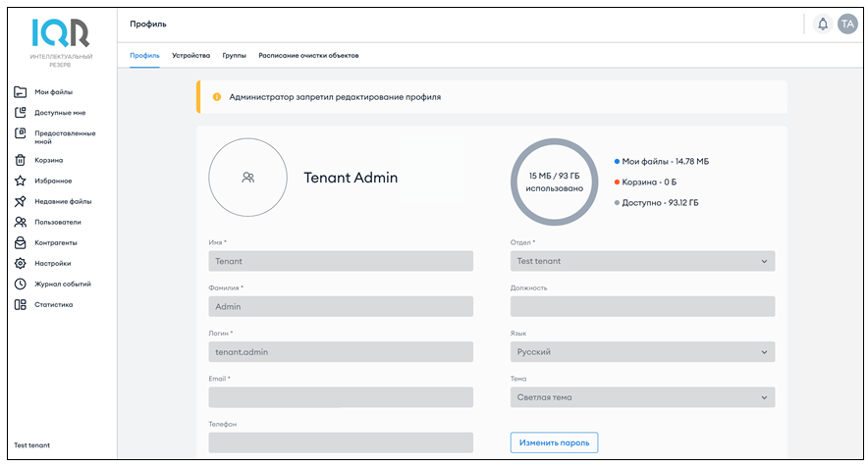This screenshot has width=868, height=467.
Task: Expand the Отдел dropdown showing Test tenant
Action: pyautogui.click(x=642, y=261)
